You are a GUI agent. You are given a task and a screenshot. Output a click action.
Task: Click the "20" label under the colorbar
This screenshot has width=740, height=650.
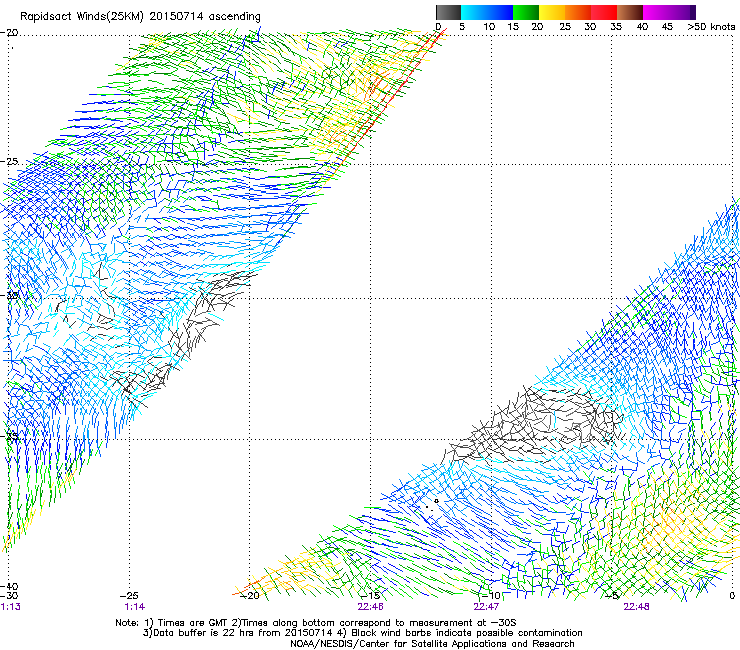[x=537, y=27]
